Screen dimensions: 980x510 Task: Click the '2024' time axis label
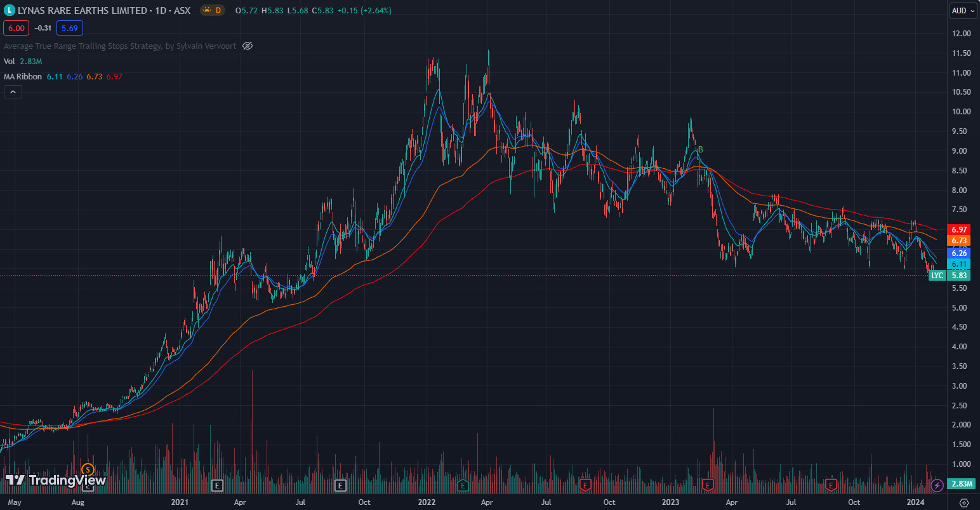click(915, 502)
